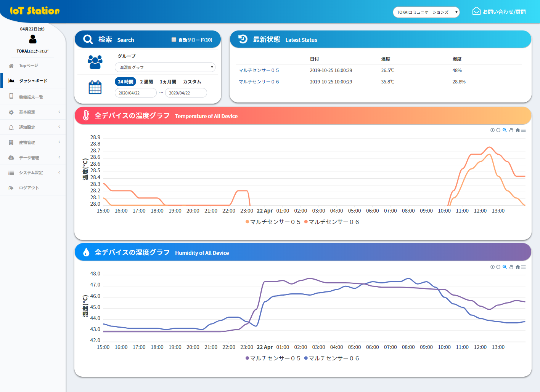
Task: Click the 基本設定 gear icon
Action: coord(11,112)
